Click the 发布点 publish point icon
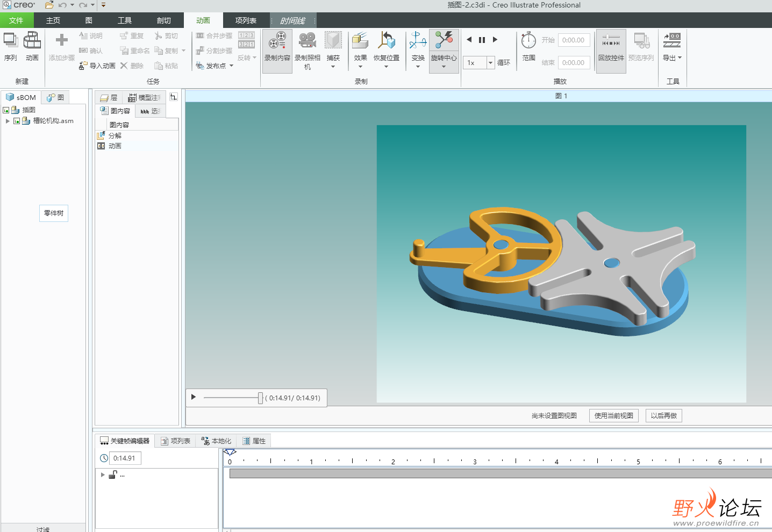The width and height of the screenshot is (772, 532). (x=200, y=66)
